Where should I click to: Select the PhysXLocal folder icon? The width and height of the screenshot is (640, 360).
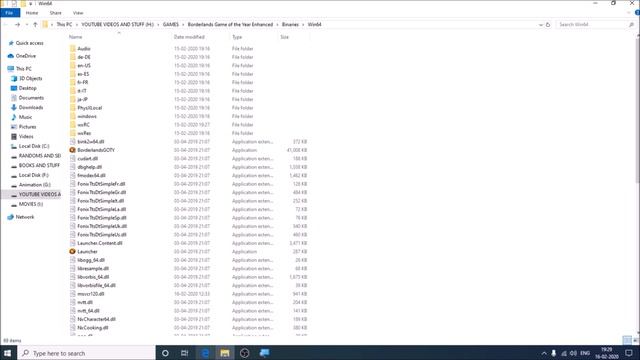pos(73,108)
